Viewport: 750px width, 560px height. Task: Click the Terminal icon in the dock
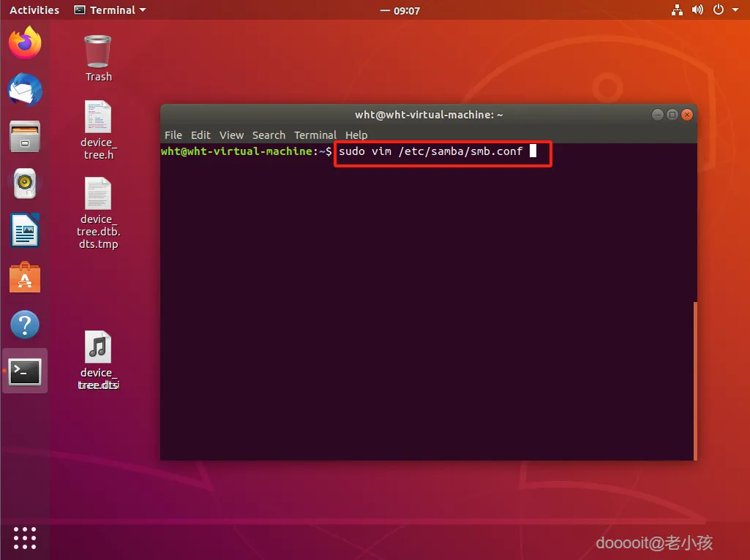[x=25, y=371]
